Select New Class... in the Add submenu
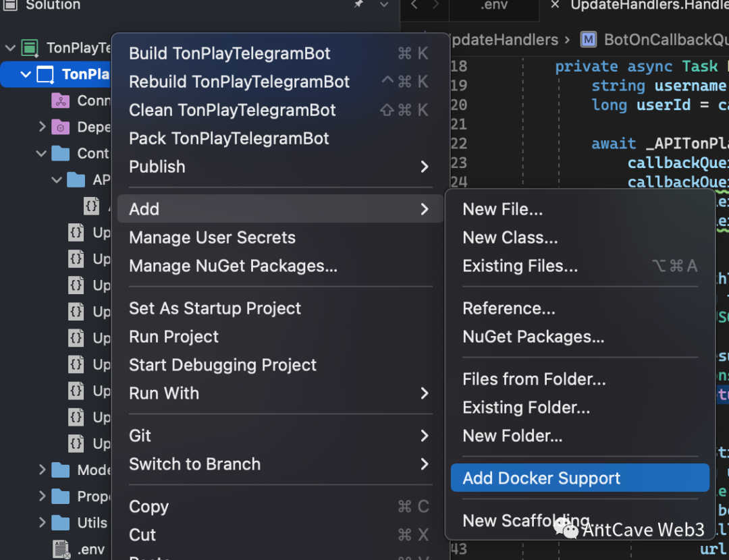729x560 pixels. point(510,237)
